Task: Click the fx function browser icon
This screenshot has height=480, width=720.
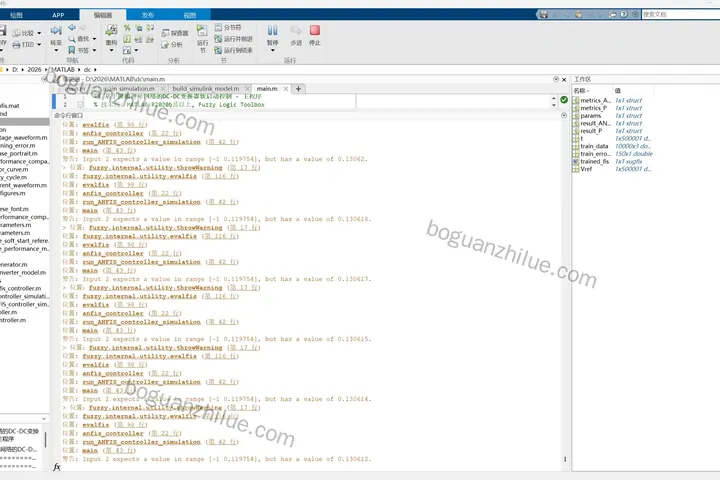Action: pyautogui.click(x=56, y=467)
